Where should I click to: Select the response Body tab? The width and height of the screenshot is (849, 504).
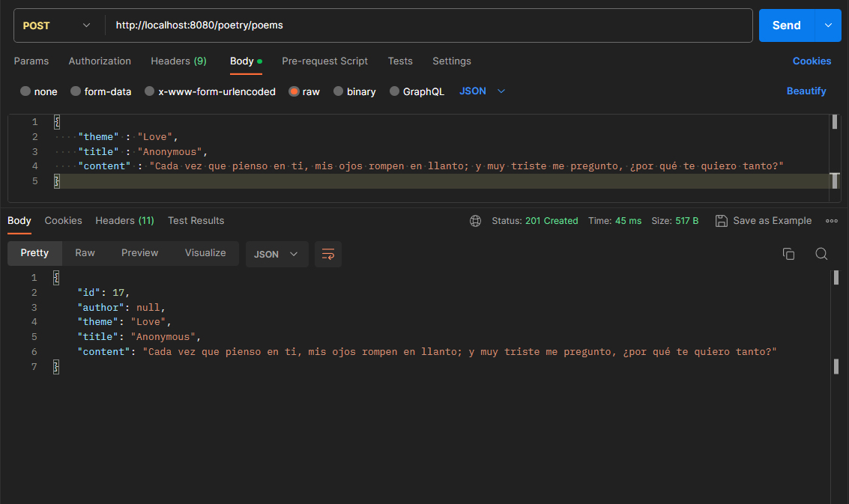[x=19, y=221]
